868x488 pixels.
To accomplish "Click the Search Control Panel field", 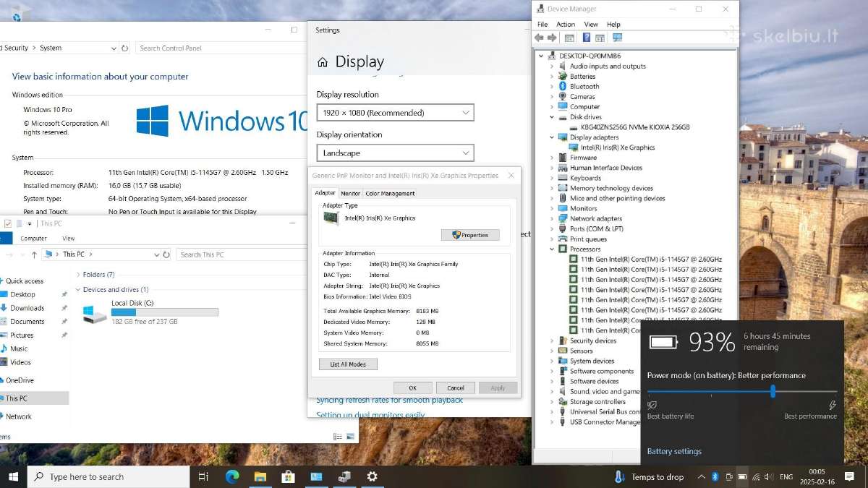I will click(x=221, y=48).
